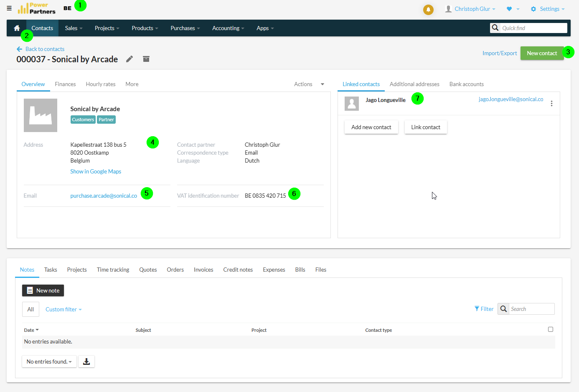Open the No entries found dropdown
The width and height of the screenshot is (579, 392).
[49, 361]
